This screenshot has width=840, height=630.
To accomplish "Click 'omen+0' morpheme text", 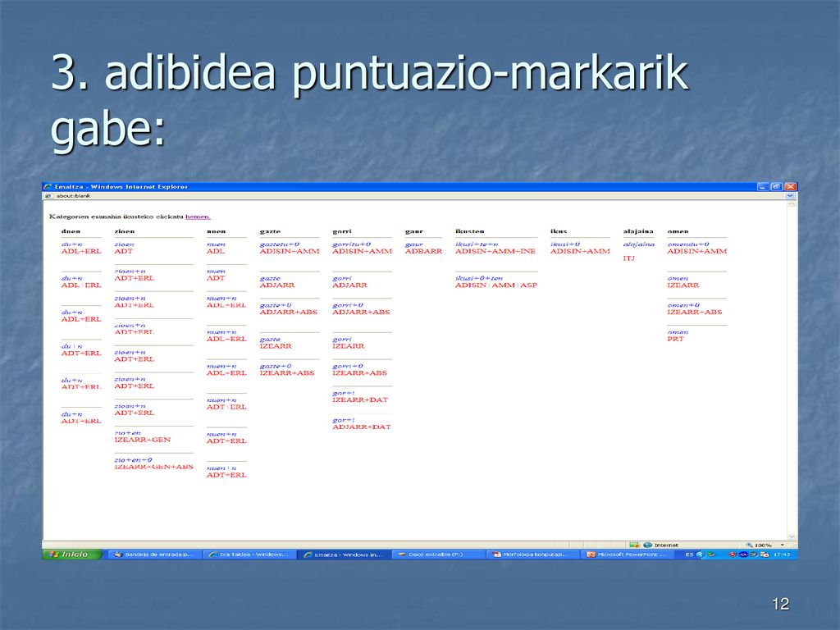I will (683, 305).
